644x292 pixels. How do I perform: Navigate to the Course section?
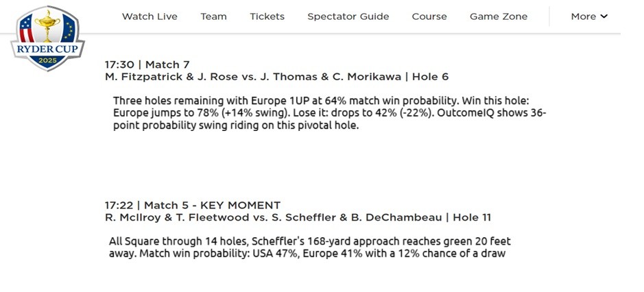429,16
